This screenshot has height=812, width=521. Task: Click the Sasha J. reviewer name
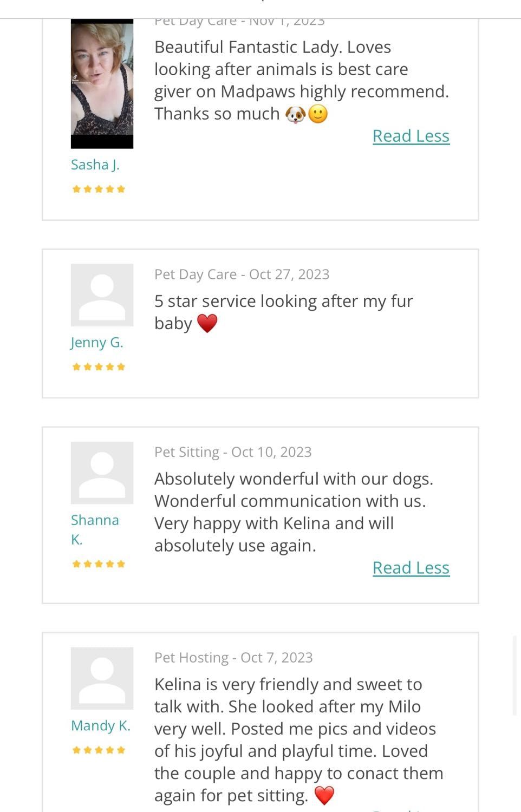click(95, 165)
